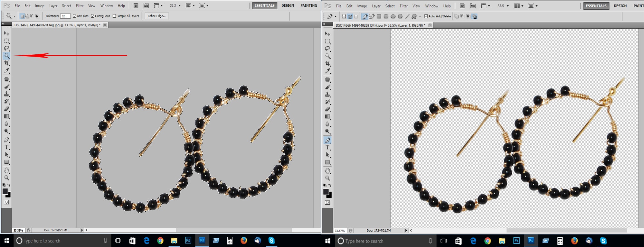Select Pen tool in right window toolbar
The width and height of the screenshot is (644, 247).
tap(327, 140)
